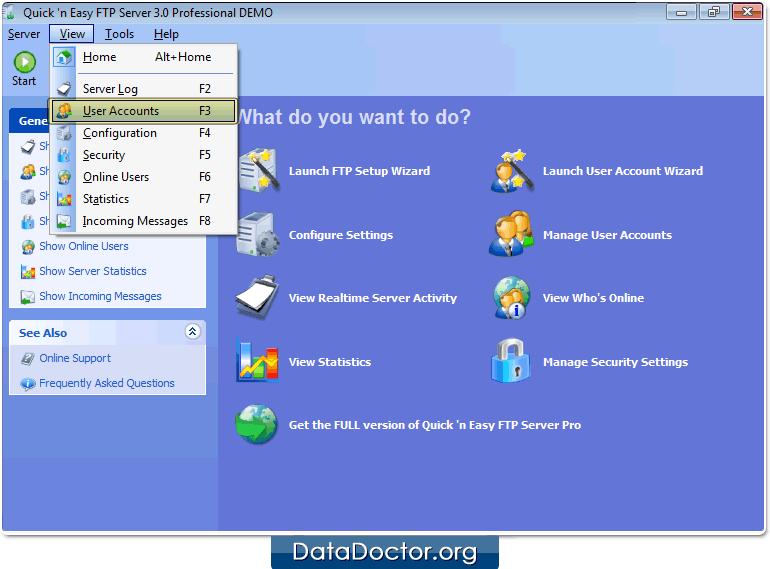Click the Security padlock icon in View menu

64,155
